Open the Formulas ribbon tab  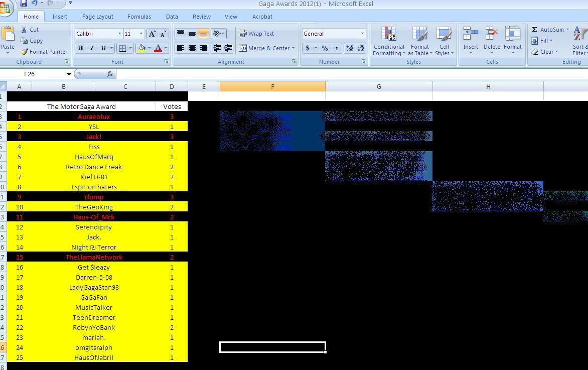click(139, 17)
